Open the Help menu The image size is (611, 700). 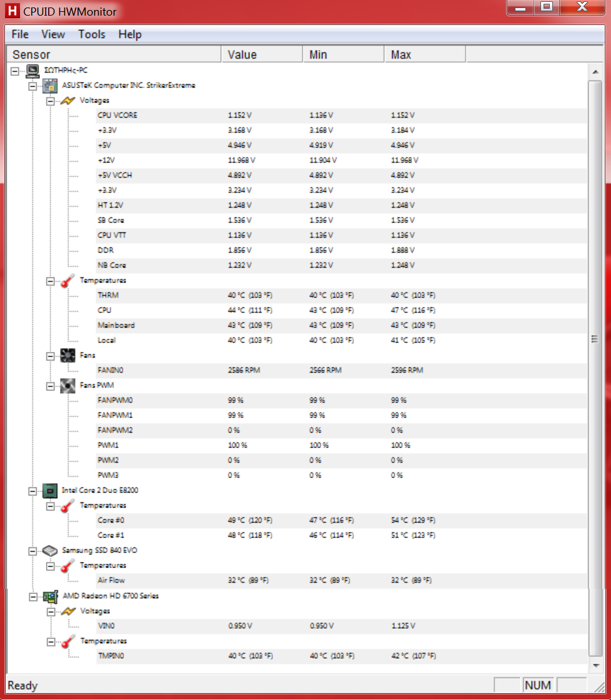pos(129,34)
